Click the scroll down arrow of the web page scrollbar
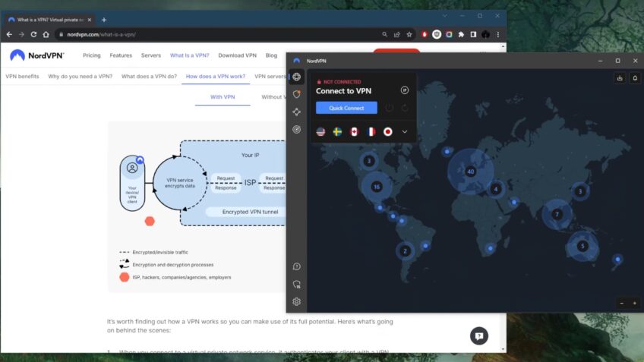Screen dimensions: 644x362 pos(504,349)
